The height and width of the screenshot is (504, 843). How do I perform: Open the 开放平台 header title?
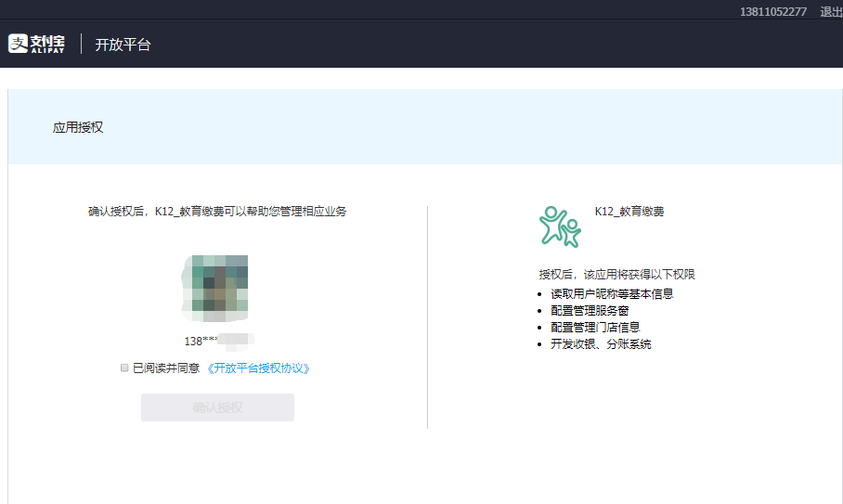(123, 45)
